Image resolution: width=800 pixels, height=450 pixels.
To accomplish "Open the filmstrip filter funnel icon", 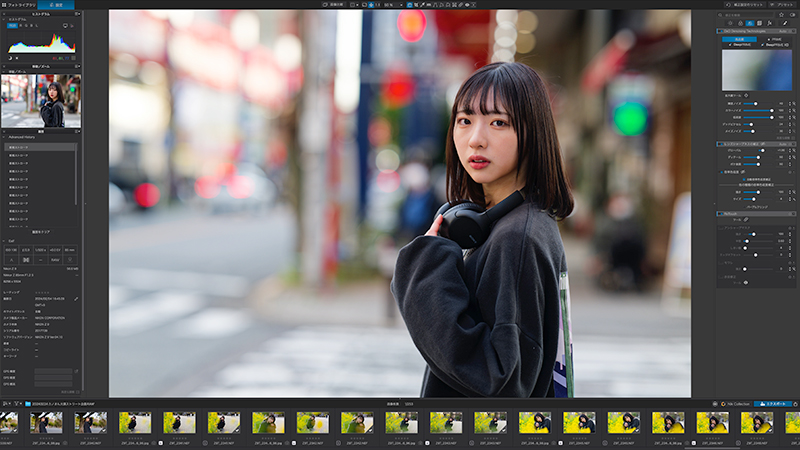I will [16, 404].
